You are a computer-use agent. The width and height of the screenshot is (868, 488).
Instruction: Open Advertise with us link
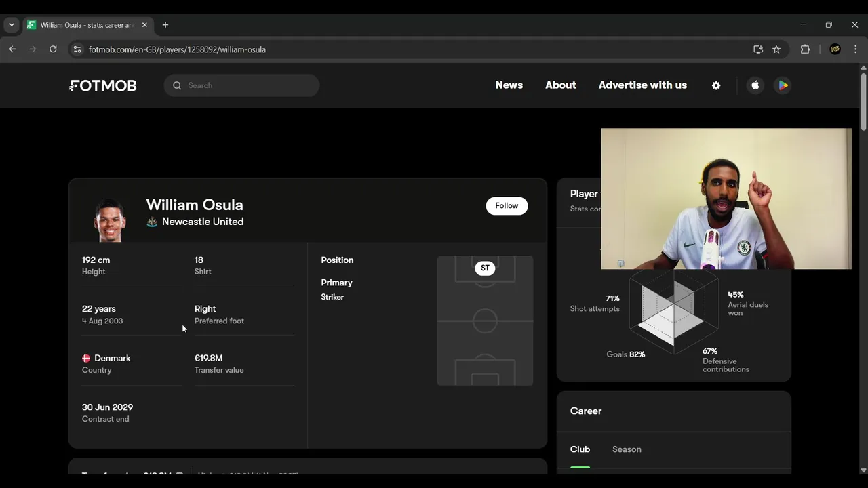click(643, 85)
